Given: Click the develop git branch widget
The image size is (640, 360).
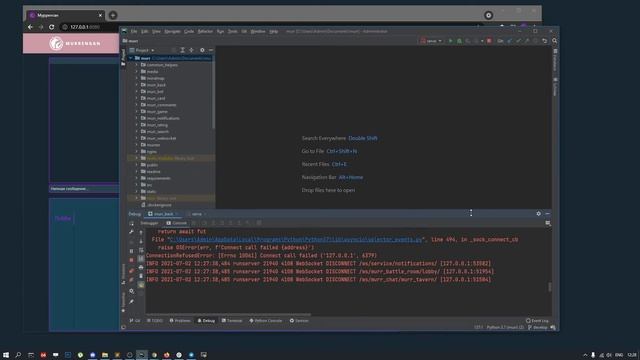Looking at the screenshot, I should coord(538,327).
